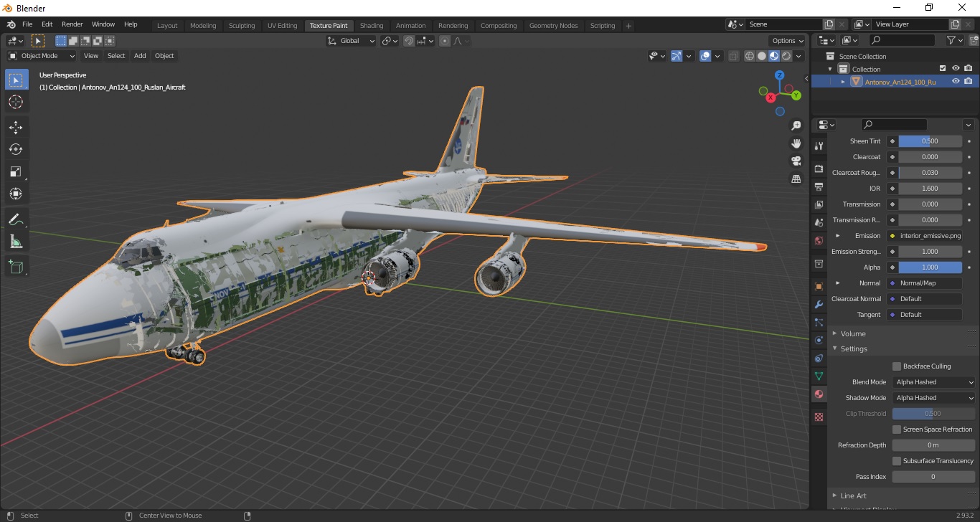Expand the Emission input row
980x522 pixels.
[837, 236]
